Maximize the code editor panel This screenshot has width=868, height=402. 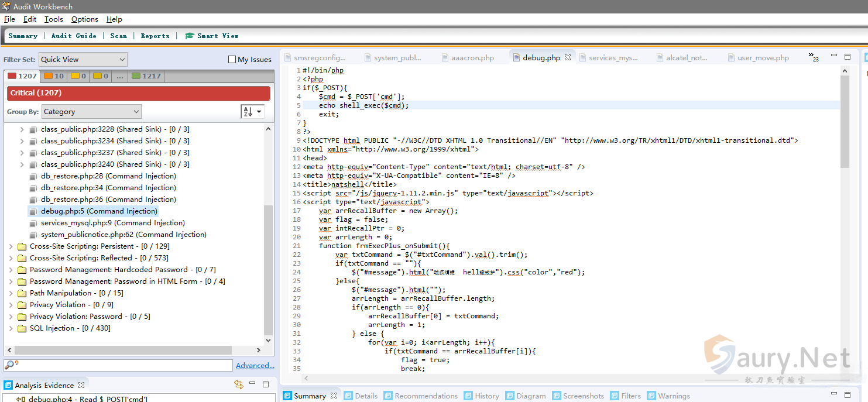[x=848, y=57]
